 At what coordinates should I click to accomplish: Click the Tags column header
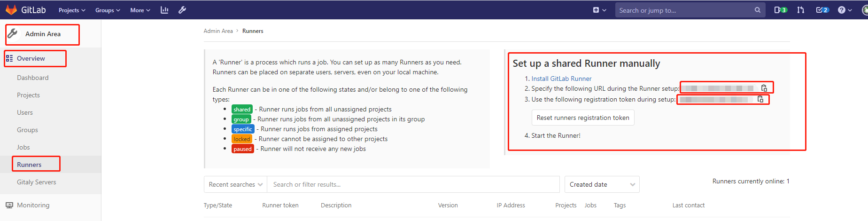click(x=620, y=205)
